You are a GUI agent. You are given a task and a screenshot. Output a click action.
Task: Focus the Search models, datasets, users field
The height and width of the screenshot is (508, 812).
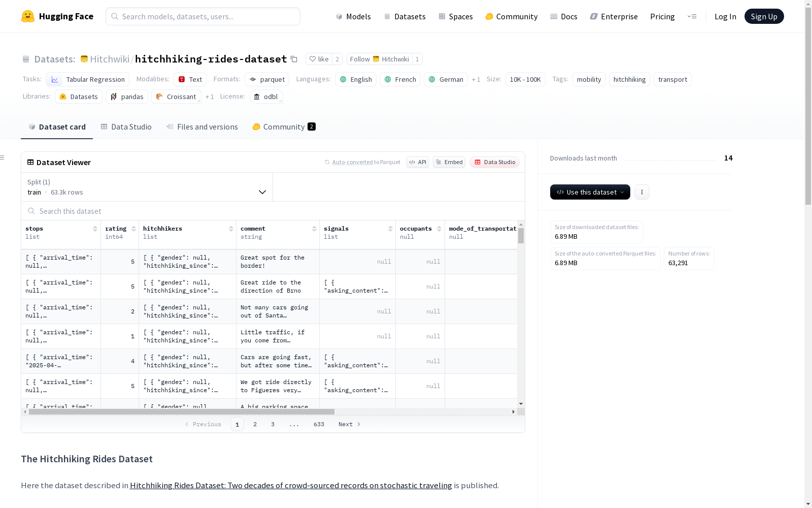203,16
